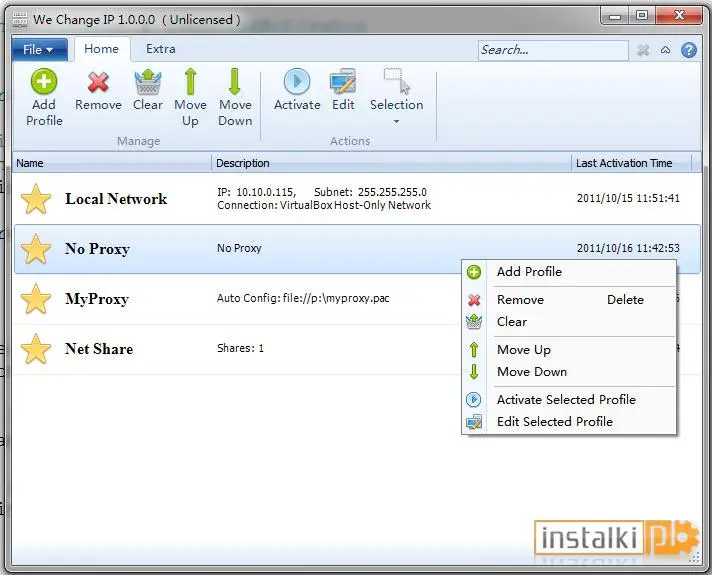
Task: Choose Move Up in context menu
Action: tap(569, 350)
